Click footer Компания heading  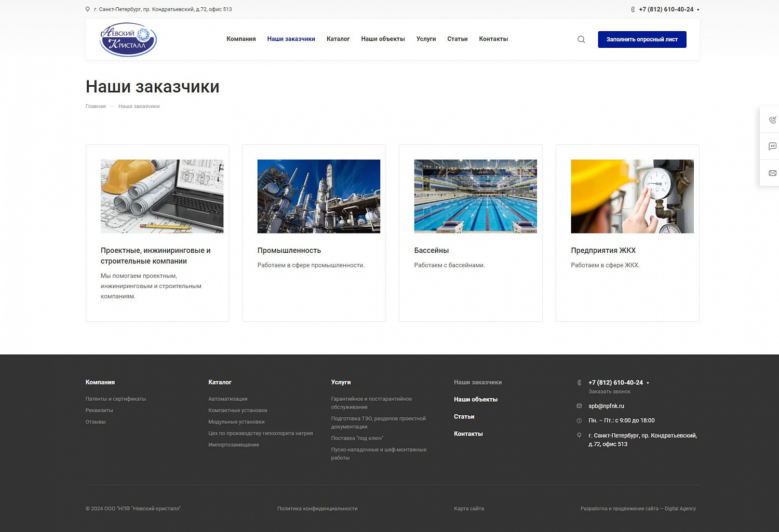(100, 383)
